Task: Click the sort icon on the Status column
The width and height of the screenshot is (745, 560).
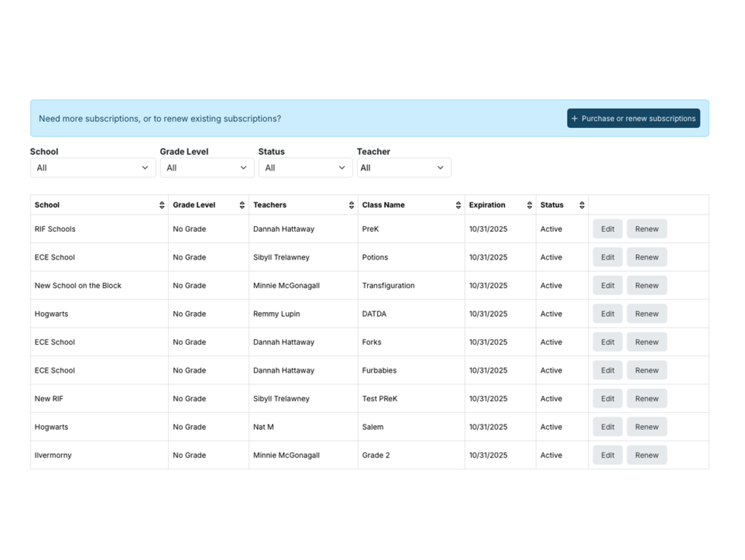Action: click(x=582, y=205)
